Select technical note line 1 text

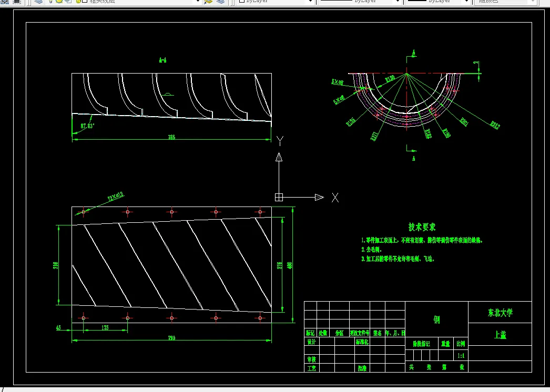tap(422, 241)
